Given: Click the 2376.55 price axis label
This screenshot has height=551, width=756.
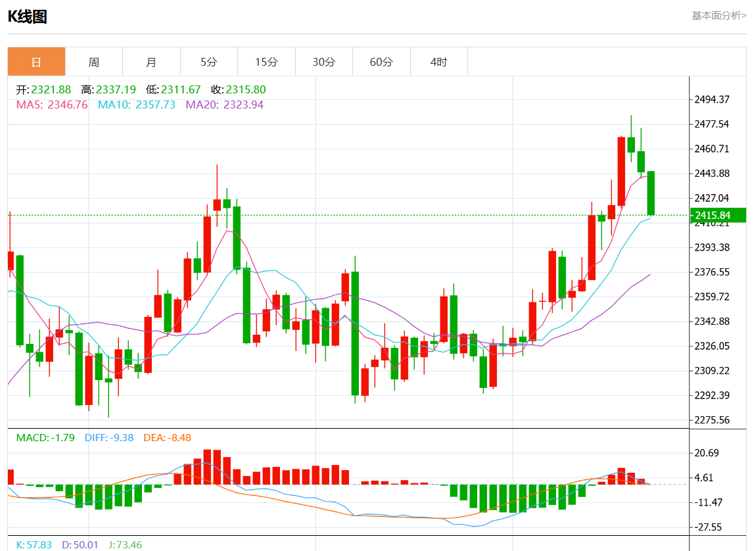Looking at the screenshot, I should pyautogui.click(x=712, y=272).
